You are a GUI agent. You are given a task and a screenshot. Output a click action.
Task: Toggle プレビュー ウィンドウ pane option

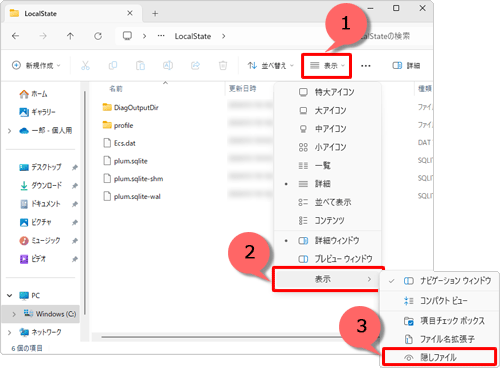(327, 259)
